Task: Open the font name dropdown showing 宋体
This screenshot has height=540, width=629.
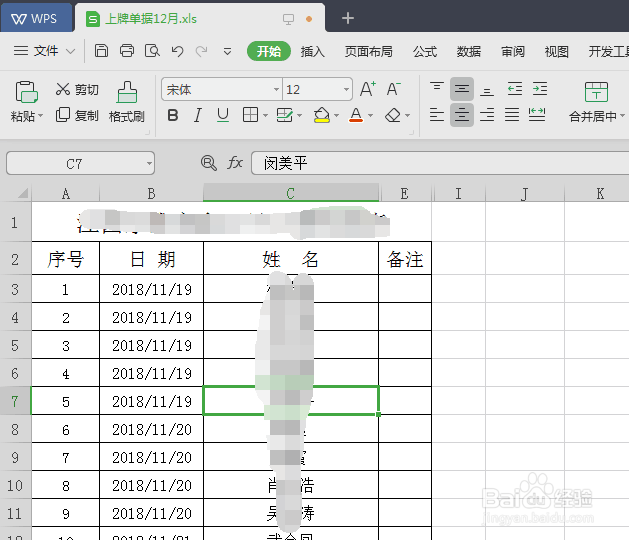Action: pyautogui.click(x=276, y=89)
